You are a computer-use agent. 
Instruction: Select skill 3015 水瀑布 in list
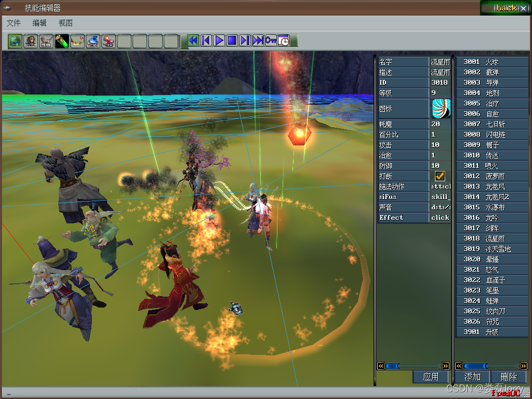[x=493, y=207]
